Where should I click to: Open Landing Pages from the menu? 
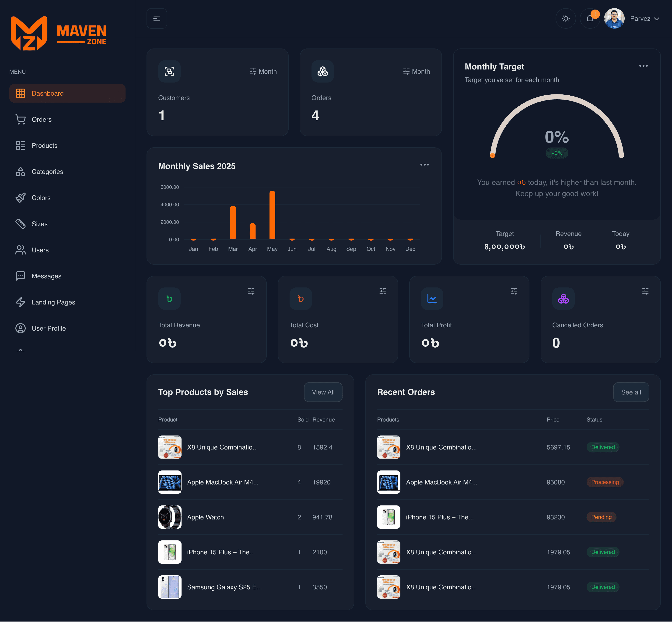tap(53, 302)
